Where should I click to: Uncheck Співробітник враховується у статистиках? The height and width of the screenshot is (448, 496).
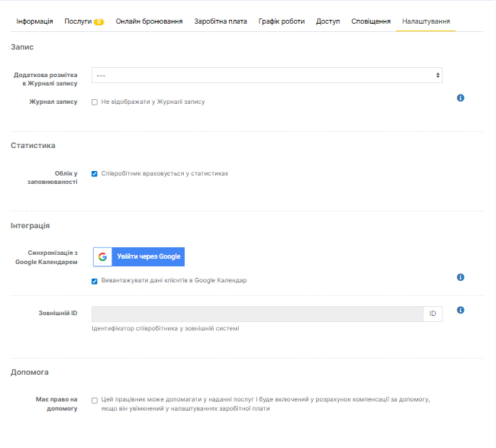click(x=95, y=173)
